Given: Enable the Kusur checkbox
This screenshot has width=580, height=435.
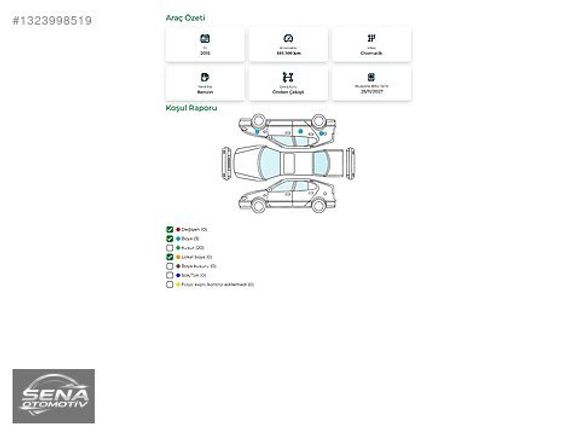Looking at the screenshot, I should pyautogui.click(x=170, y=248).
